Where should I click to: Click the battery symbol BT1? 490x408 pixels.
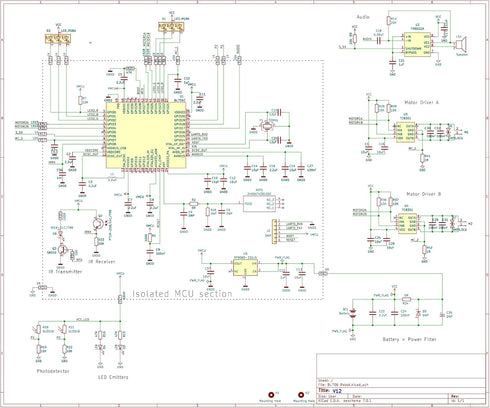[353, 313]
